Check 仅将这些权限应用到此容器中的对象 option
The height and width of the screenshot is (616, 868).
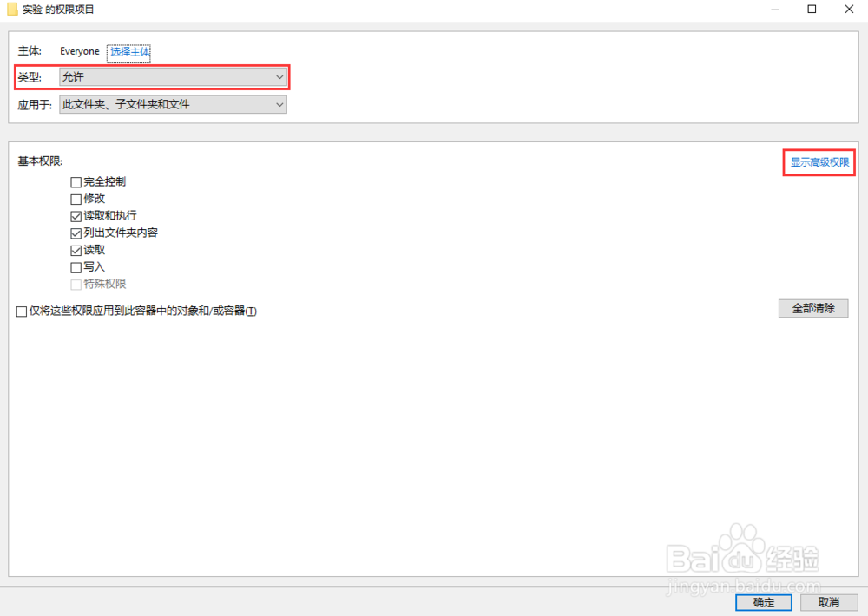tap(22, 311)
